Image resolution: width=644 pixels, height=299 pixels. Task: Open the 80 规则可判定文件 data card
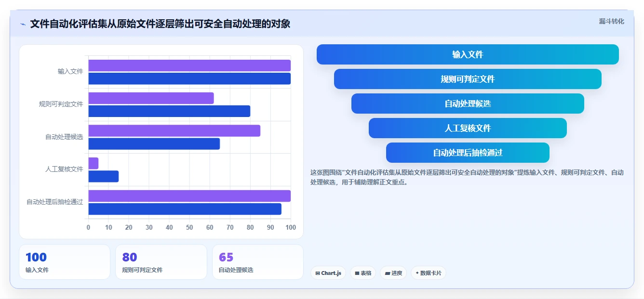click(x=161, y=262)
